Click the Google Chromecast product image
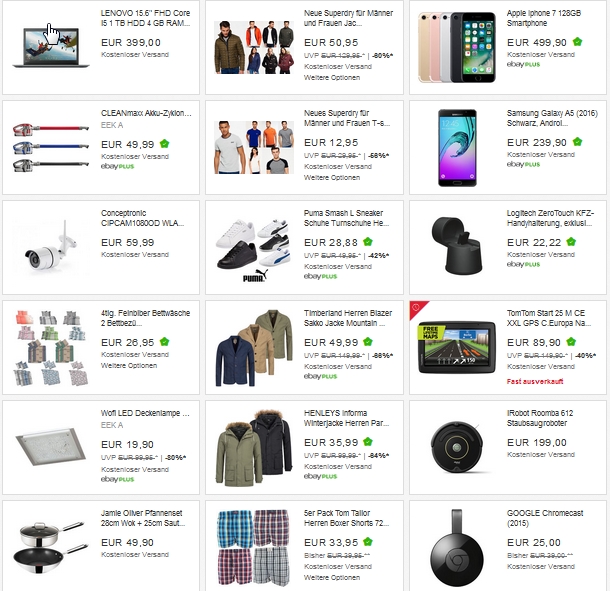The image size is (610, 591). point(457,547)
